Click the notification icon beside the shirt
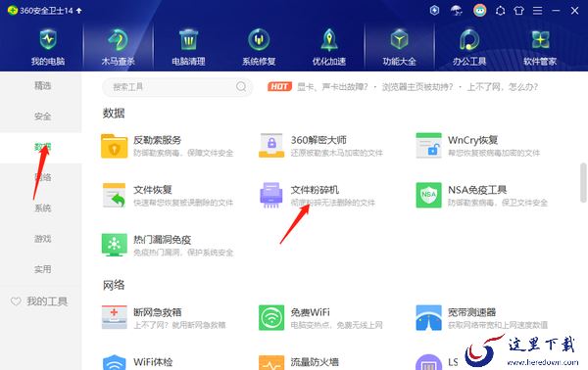 click(x=500, y=11)
